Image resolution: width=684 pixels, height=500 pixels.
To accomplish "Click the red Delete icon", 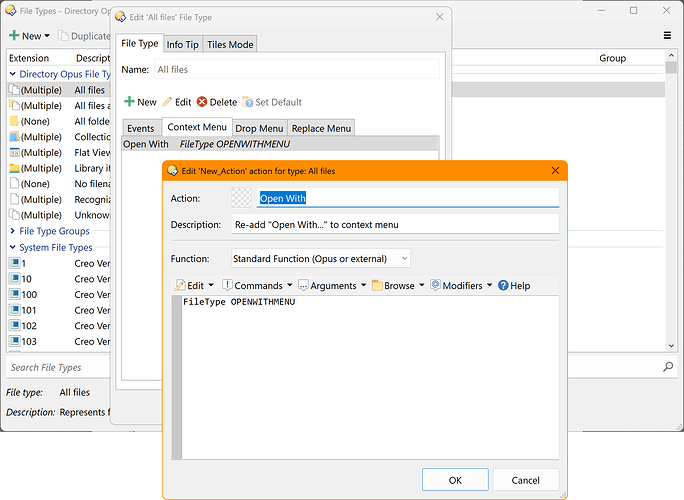I will 202,102.
